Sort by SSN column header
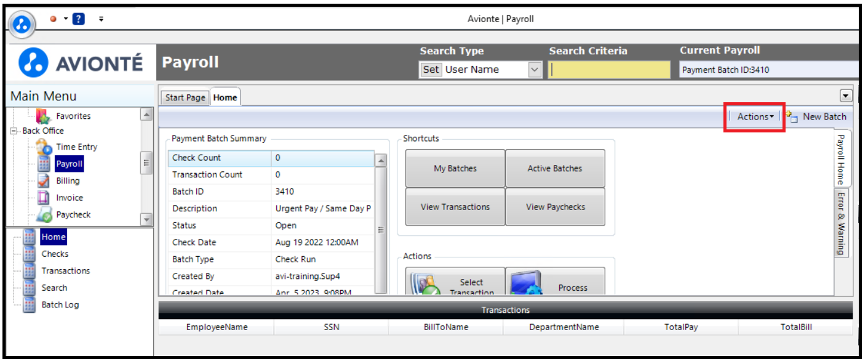Viewport: 868px width, 364px height. pos(332,327)
